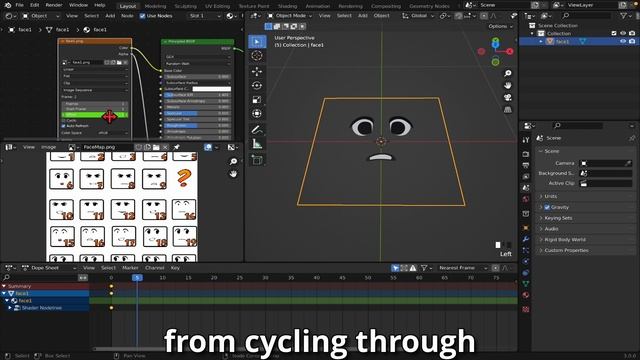
Task: Open the Object properties tab
Action: point(526,228)
